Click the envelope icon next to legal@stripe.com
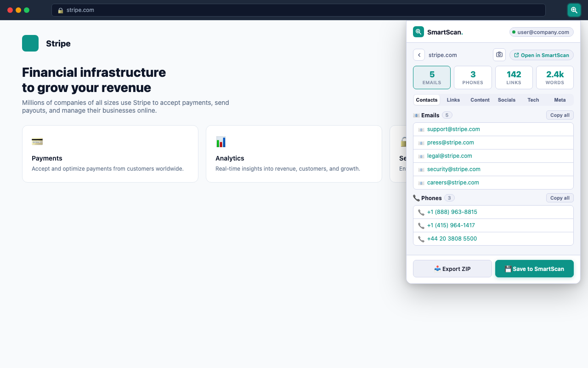588x368 pixels. point(421,156)
